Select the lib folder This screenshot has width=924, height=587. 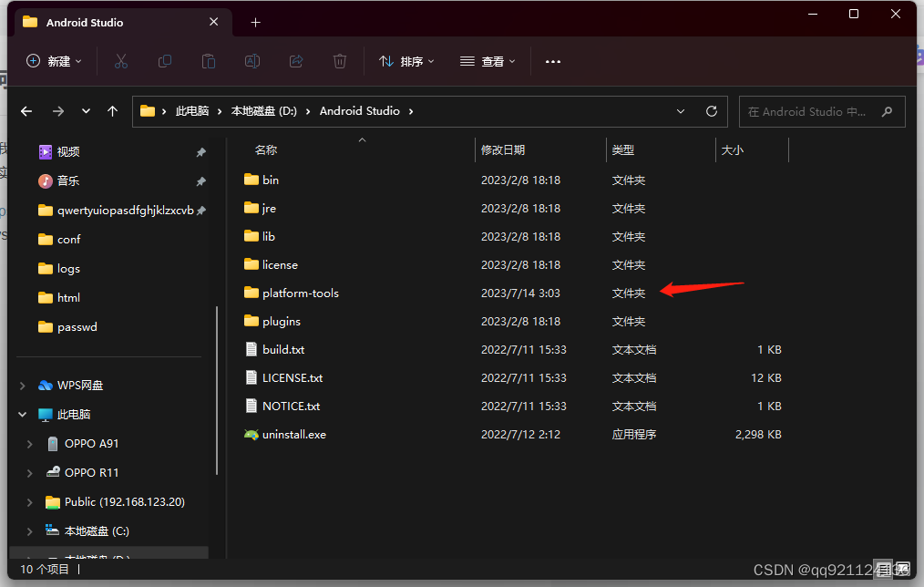tap(269, 236)
